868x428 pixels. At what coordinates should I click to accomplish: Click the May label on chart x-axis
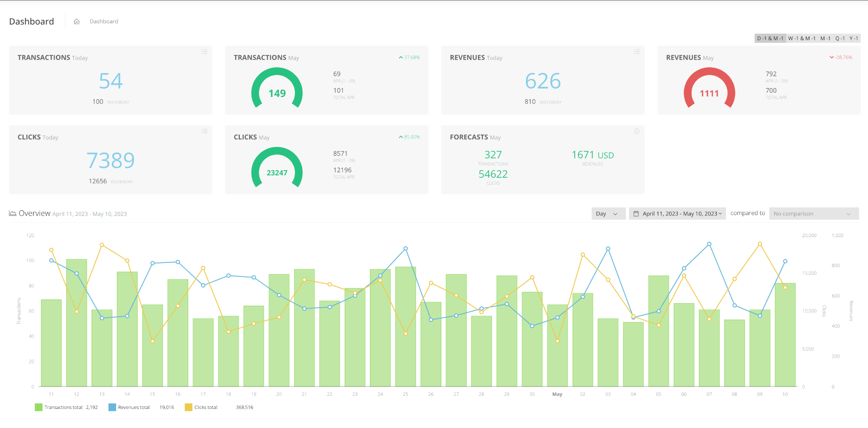coord(557,394)
